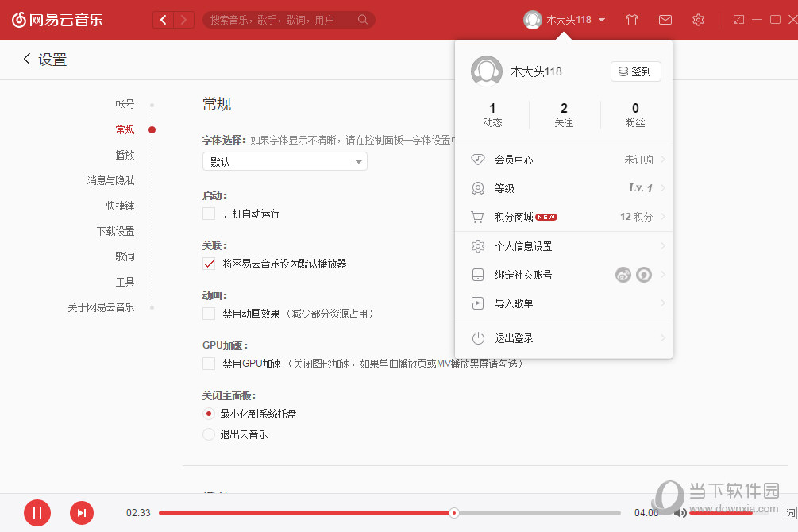Viewport: 798px width, 532px height.
Task: Open the theme skin icon in title bar
Action: pyautogui.click(x=631, y=19)
